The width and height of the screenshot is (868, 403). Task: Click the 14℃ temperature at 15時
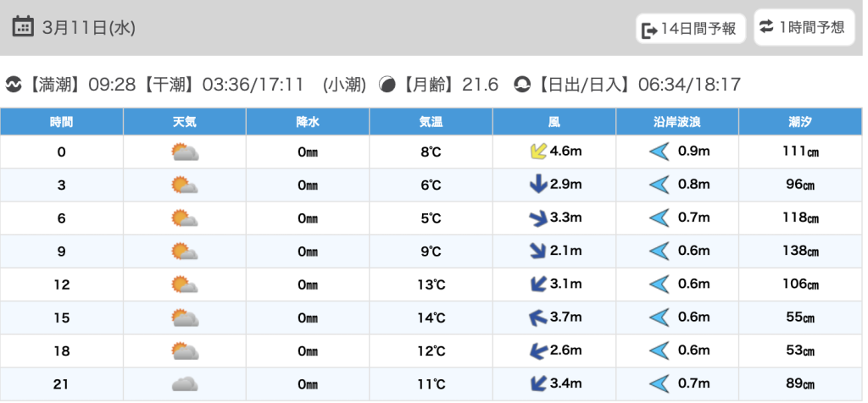click(x=431, y=318)
